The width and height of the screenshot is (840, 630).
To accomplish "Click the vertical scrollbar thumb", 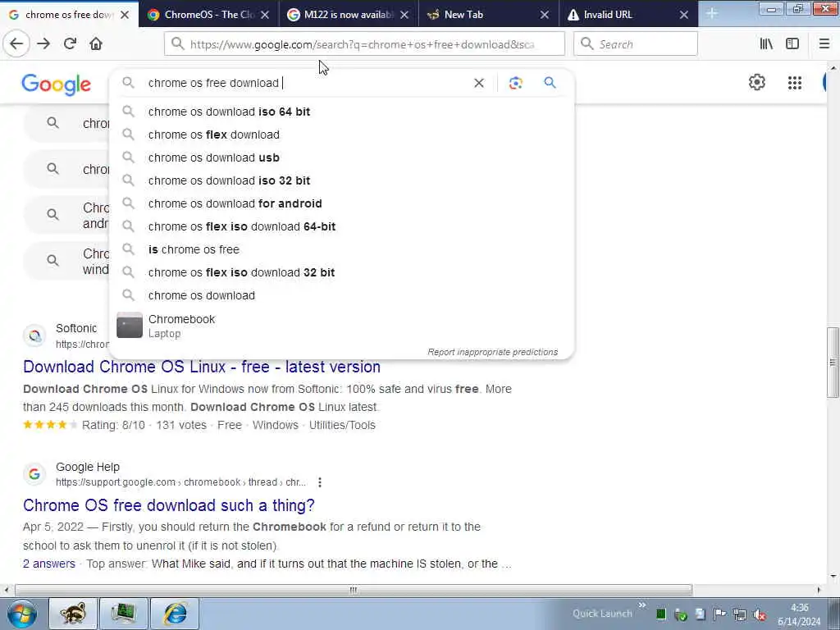I will tap(833, 362).
